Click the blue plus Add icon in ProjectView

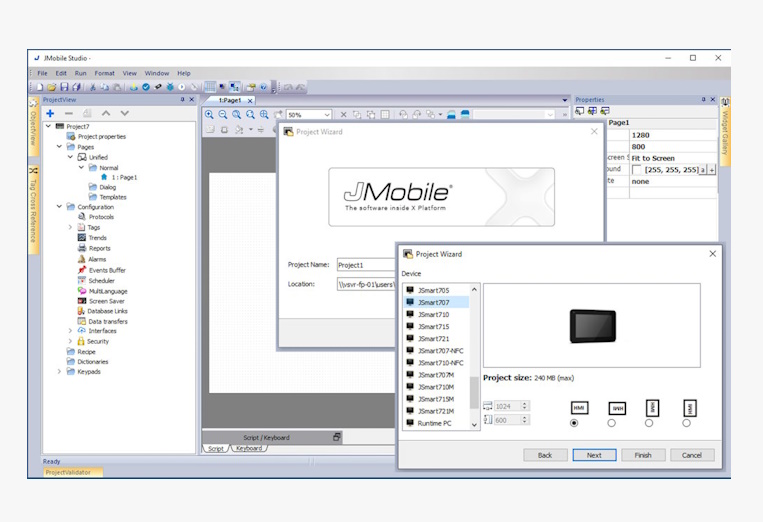[x=50, y=113]
